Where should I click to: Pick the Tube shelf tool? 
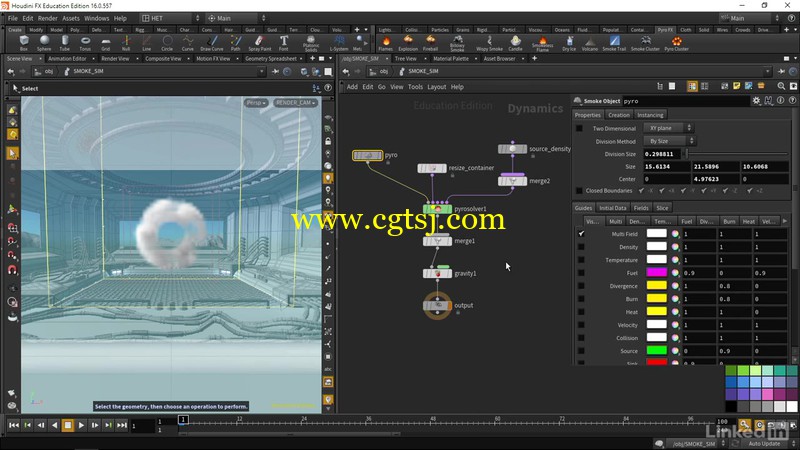point(64,43)
